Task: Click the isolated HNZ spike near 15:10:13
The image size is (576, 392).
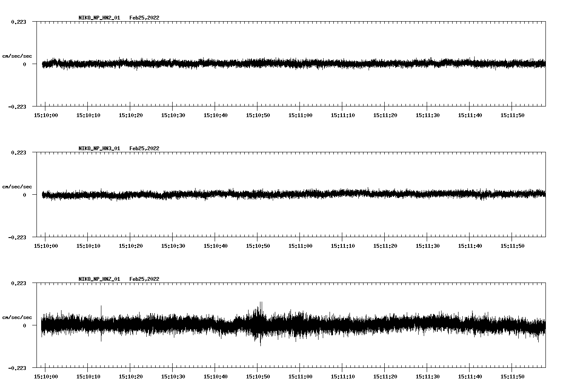Action: (101, 323)
